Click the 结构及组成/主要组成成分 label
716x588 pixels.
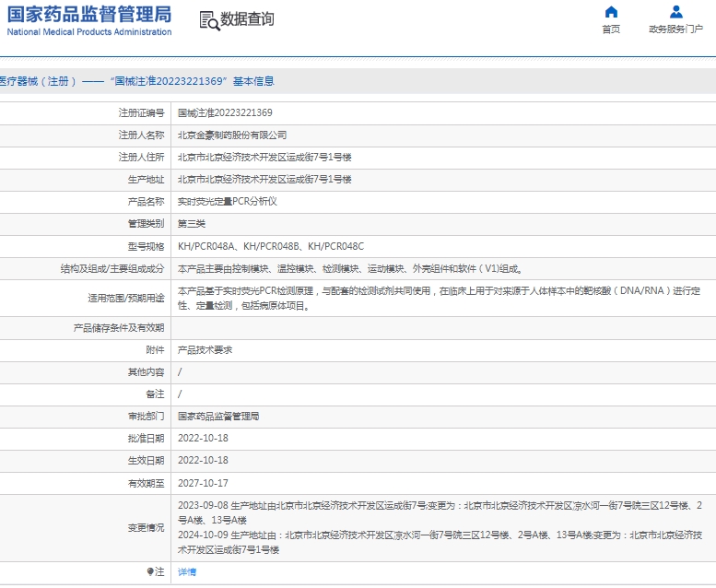click(112, 268)
